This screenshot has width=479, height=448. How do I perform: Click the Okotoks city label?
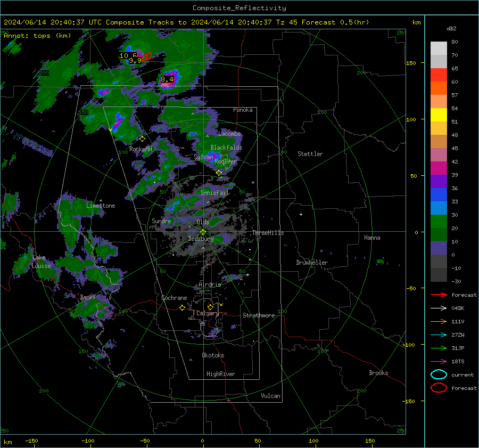click(x=213, y=355)
